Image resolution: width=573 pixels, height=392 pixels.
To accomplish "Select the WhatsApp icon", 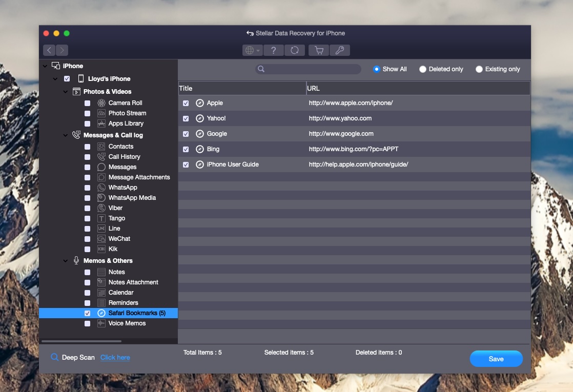I will (x=101, y=188).
